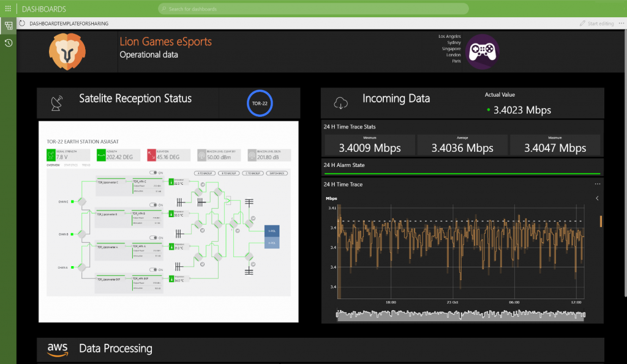Click the C TO BACKUP button
The width and height of the screenshot is (627, 364).
click(253, 173)
